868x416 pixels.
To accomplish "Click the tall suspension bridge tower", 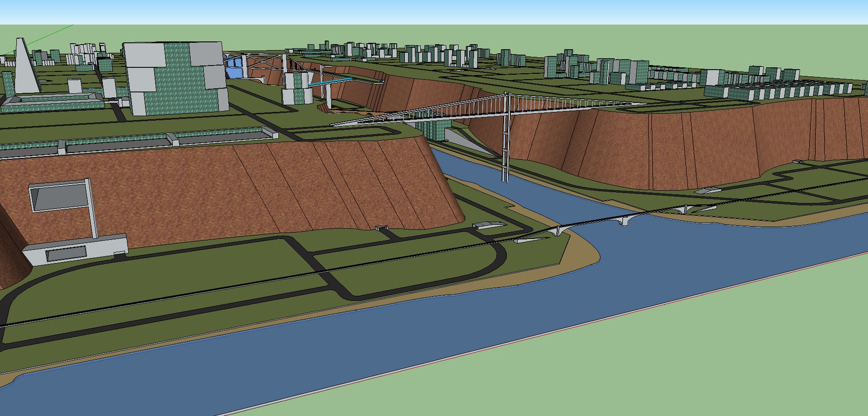I will click(507, 138).
